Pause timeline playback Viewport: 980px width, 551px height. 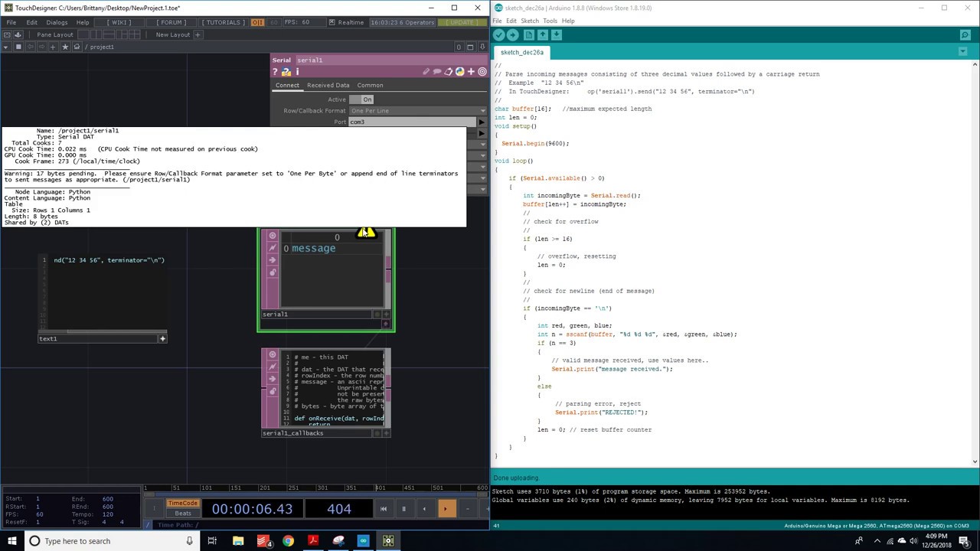pyautogui.click(x=403, y=509)
